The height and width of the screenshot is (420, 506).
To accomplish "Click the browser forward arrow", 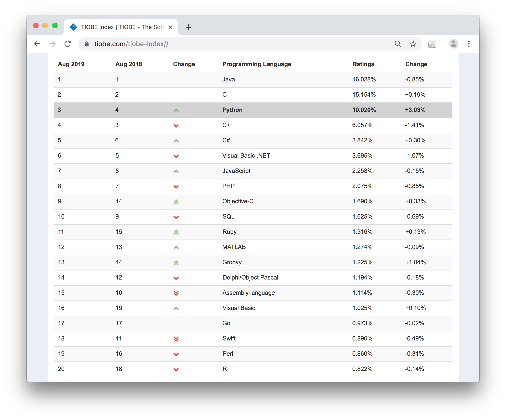I will pos(52,44).
